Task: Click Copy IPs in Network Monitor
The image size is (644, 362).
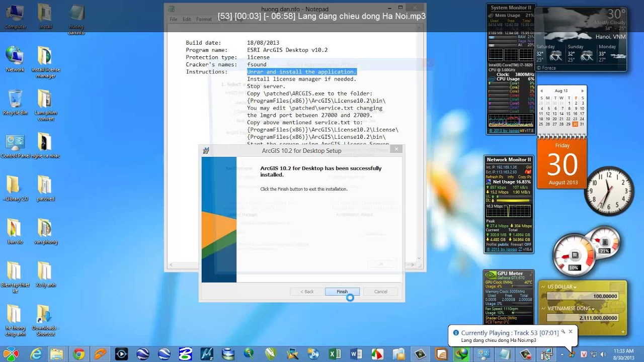Action: click(525, 177)
